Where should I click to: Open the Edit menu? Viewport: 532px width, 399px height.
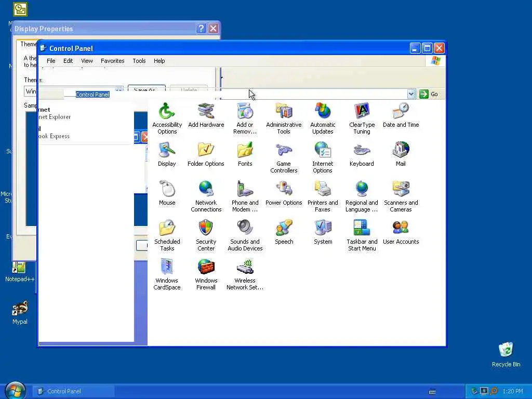pos(68,61)
